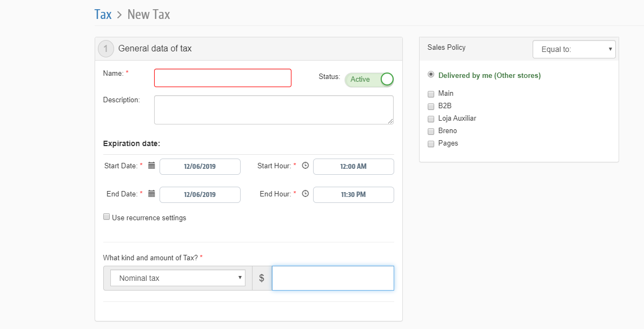Screen dimensions: 644x329
Task: Open the Nominal tax dropdown
Action: 178,278
